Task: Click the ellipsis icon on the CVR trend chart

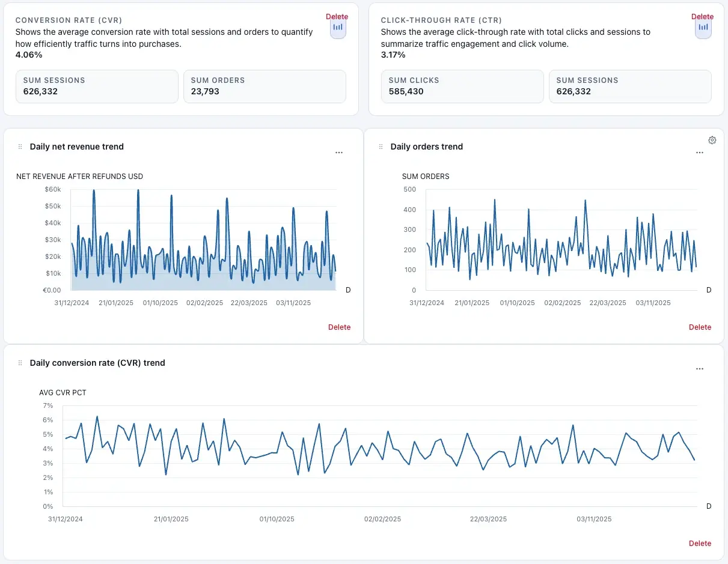Action: click(x=699, y=369)
